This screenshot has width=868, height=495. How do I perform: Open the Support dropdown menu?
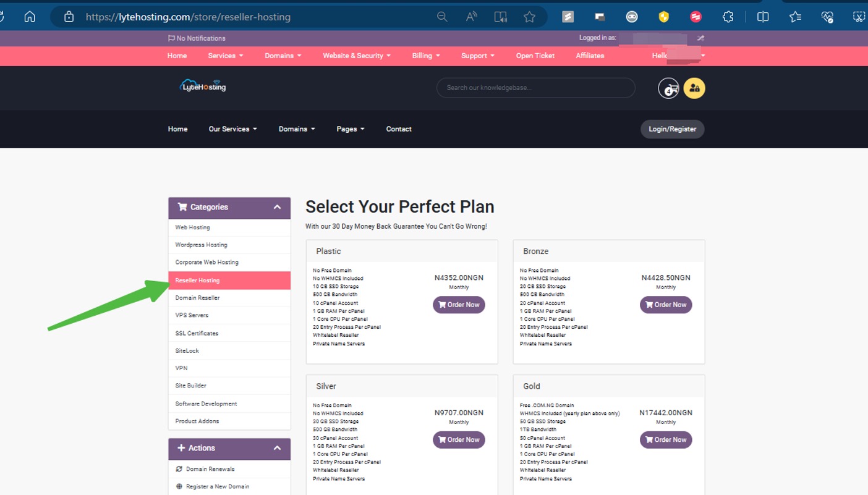[x=478, y=56]
